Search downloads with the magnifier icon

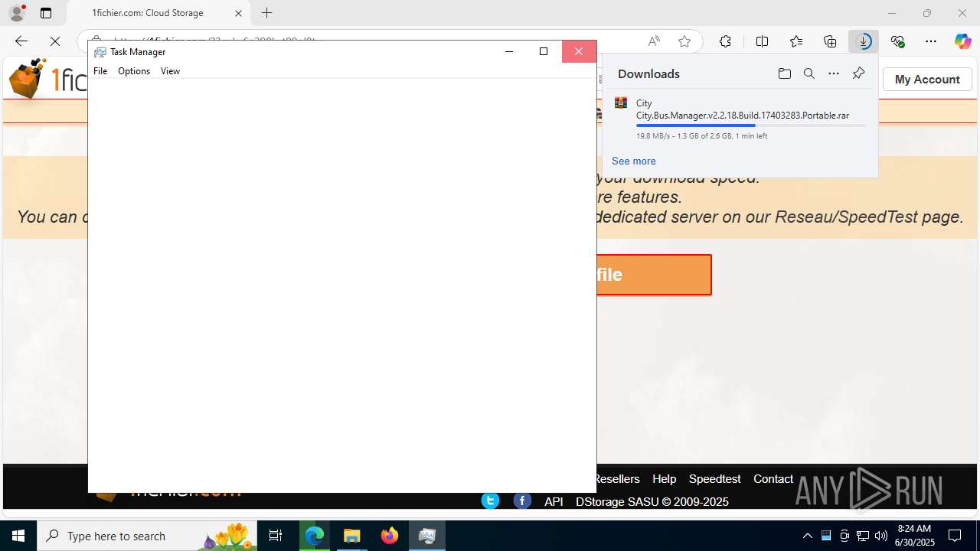pyautogui.click(x=808, y=73)
